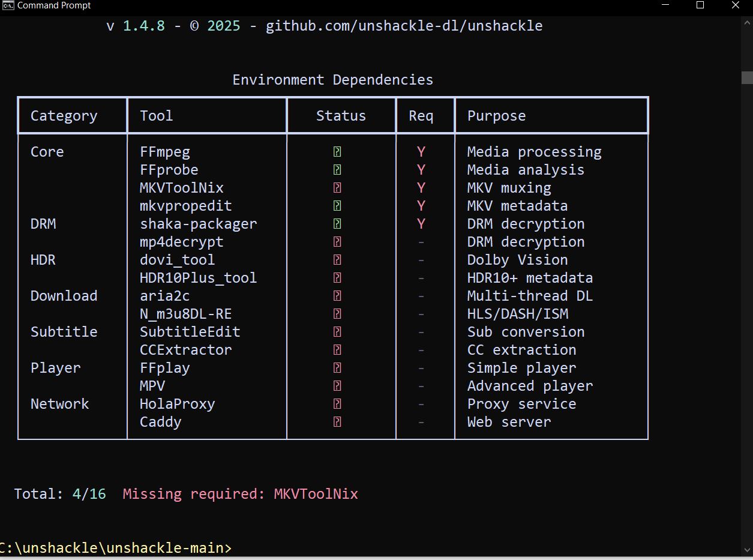Click the Missing required: MKVToolNix warning
The image size is (753, 560).
point(240,494)
